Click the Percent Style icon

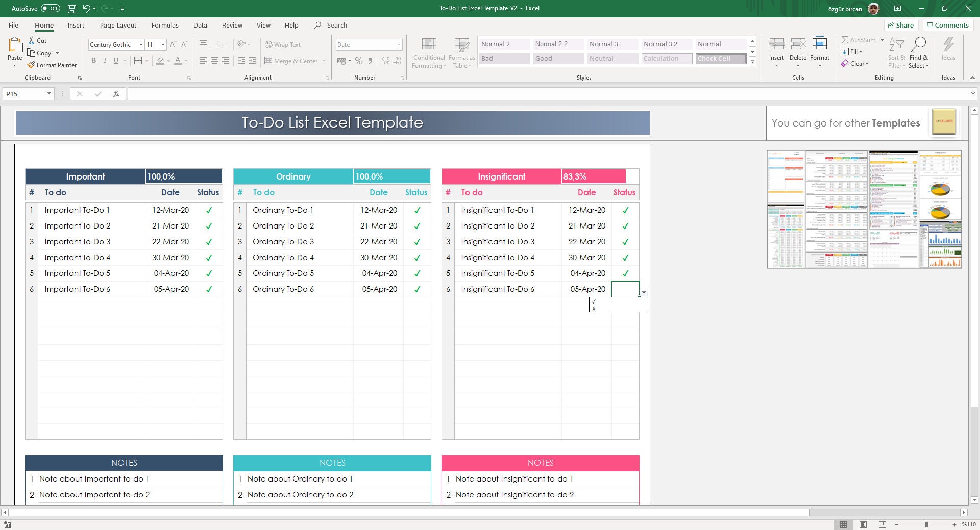pos(358,61)
